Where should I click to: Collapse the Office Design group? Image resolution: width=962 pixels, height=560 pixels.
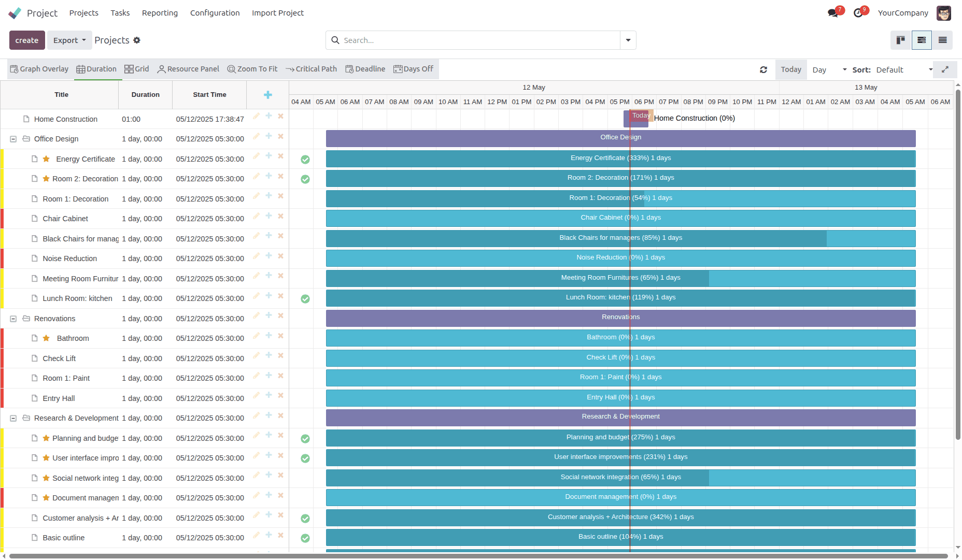pyautogui.click(x=13, y=139)
